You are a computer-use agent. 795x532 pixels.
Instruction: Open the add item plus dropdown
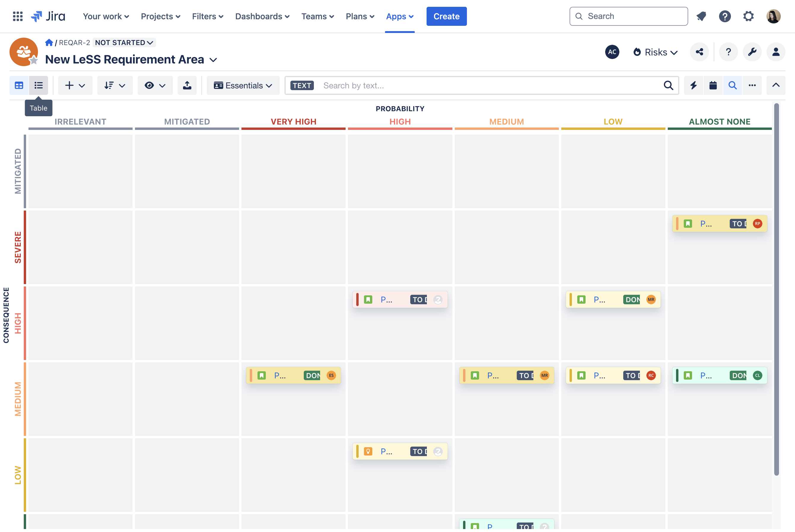click(75, 85)
